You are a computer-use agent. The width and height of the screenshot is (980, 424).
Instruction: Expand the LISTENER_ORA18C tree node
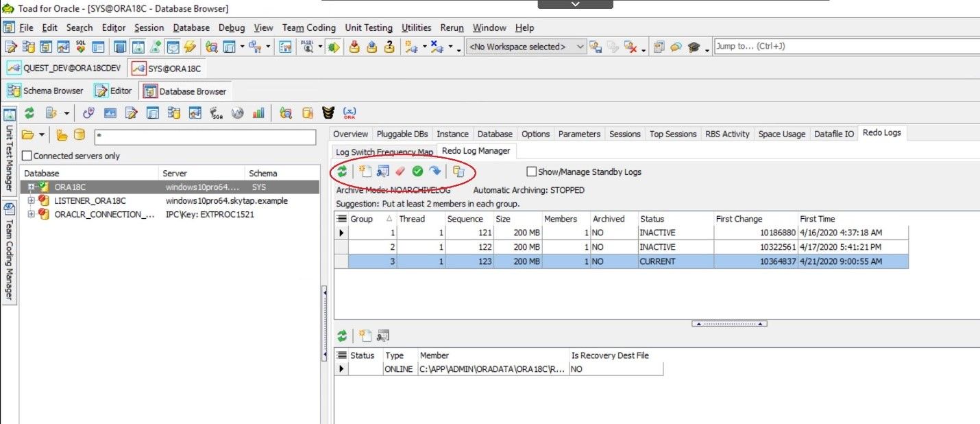(31, 200)
